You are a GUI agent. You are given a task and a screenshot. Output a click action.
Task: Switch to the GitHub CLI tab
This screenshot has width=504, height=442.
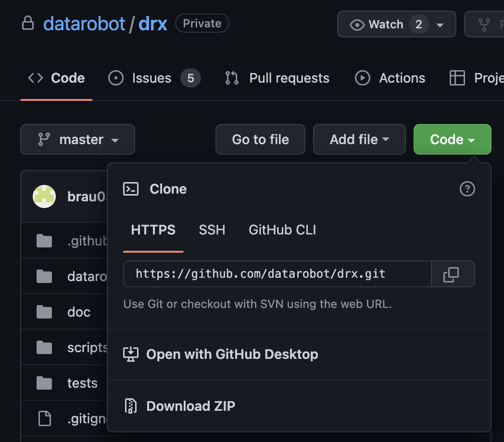click(x=282, y=230)
